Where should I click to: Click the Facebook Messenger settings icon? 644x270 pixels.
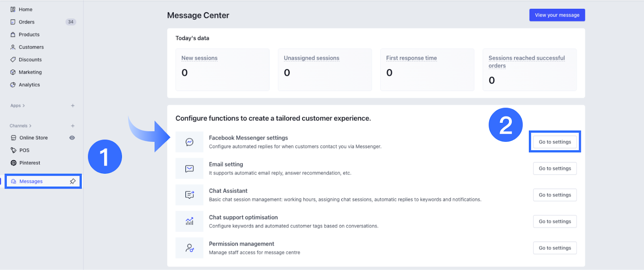tap(190, 142)
